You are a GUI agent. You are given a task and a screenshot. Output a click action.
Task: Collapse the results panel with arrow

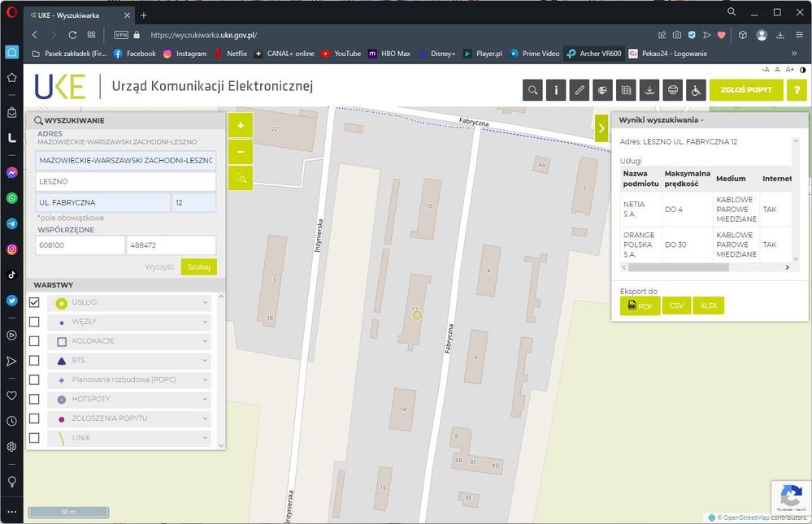coord(601,128)
